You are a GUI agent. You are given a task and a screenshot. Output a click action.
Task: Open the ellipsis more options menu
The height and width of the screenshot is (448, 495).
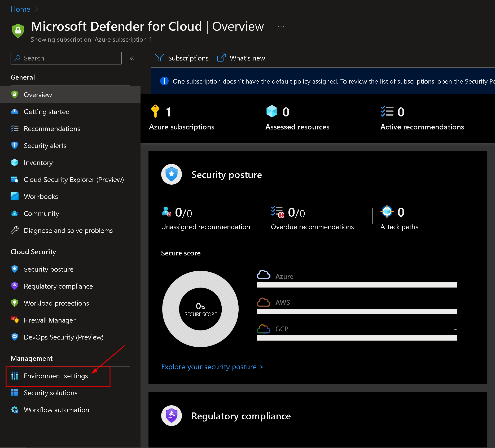[x=281, y=27]
